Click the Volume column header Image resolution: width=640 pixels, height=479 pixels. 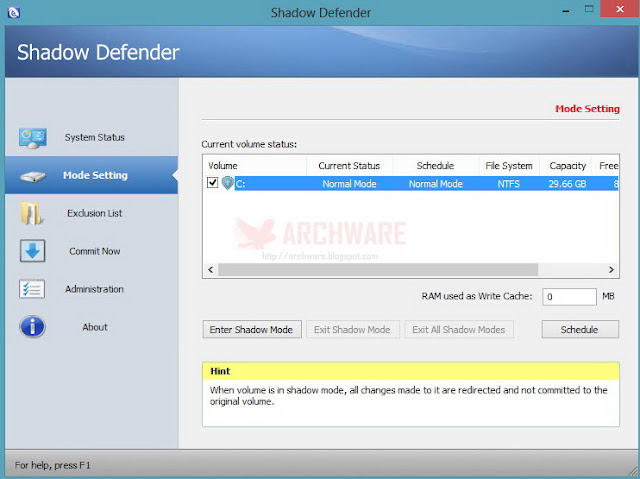pos(254,166)
